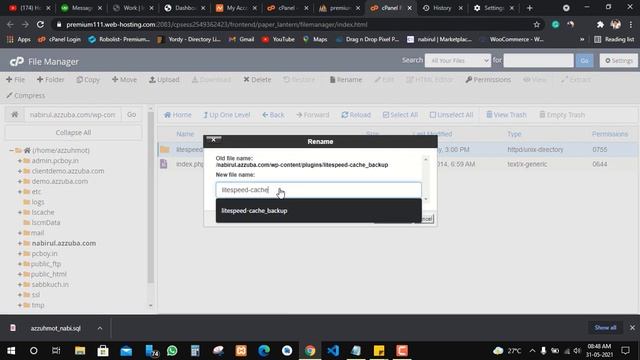This screenshot has height=360, width=640.
Task: Open the Upload tool
Action: pyautogui.click(x=164, y=80)
